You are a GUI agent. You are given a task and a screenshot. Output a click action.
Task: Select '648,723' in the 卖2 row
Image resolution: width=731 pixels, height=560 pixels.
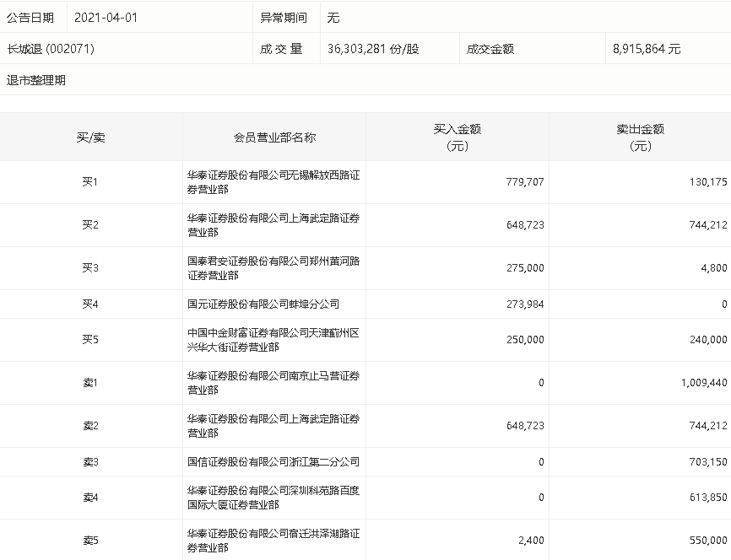(525, 426)
